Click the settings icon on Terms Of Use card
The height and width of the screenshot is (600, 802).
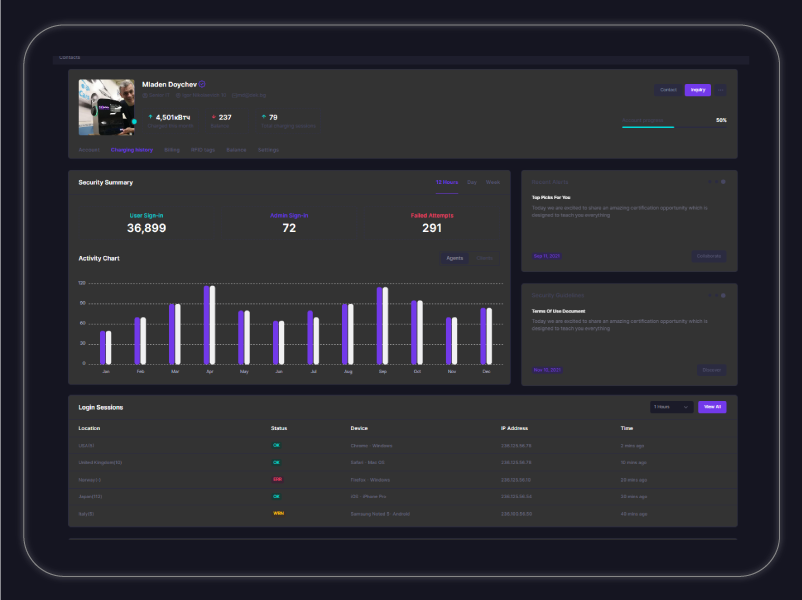point(723,295)
